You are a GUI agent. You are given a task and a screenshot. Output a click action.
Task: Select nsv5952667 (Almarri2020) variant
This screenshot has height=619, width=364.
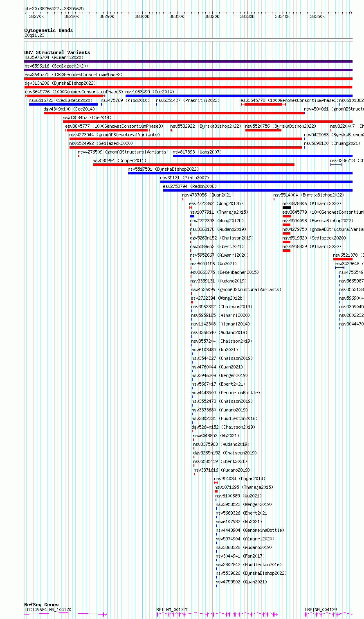tap(219, 255)
